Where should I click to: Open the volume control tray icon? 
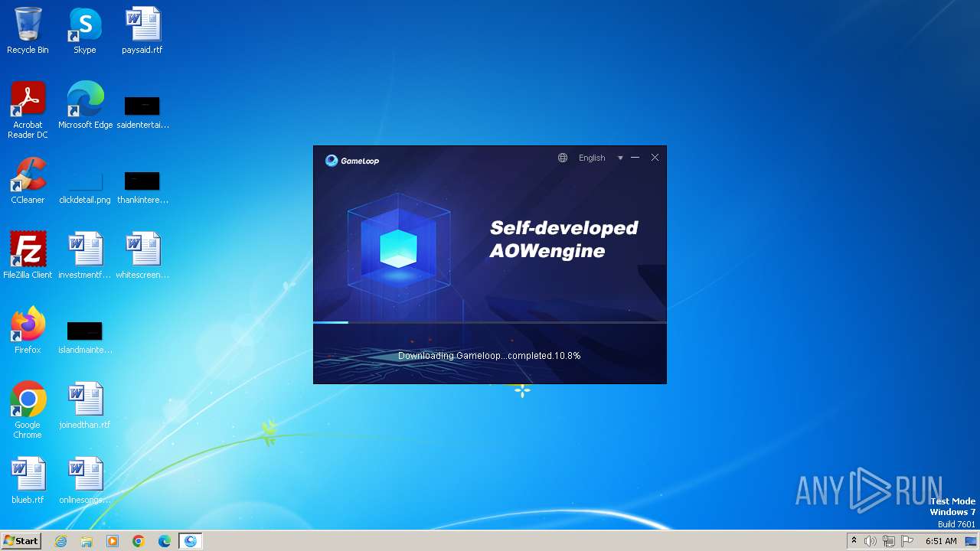tap(871, 541)
